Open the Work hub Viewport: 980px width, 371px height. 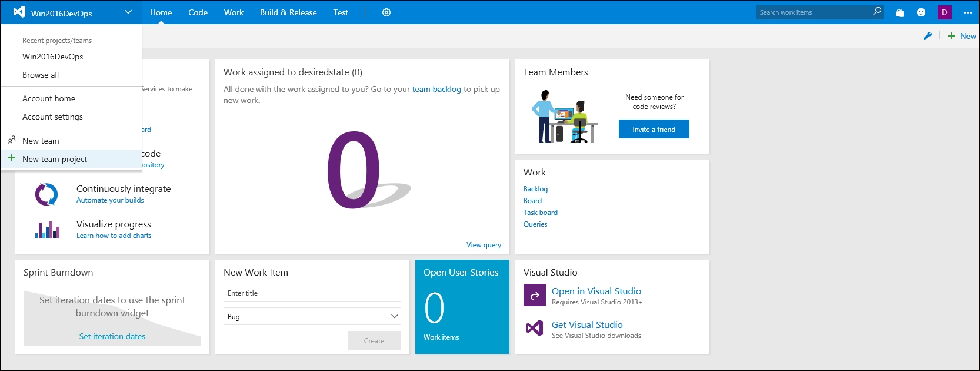(234, 12)
